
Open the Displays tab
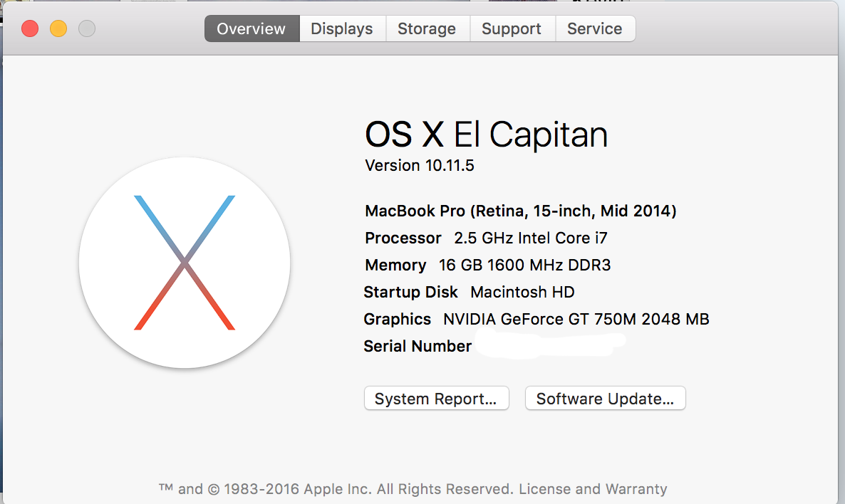coord(342,28)
